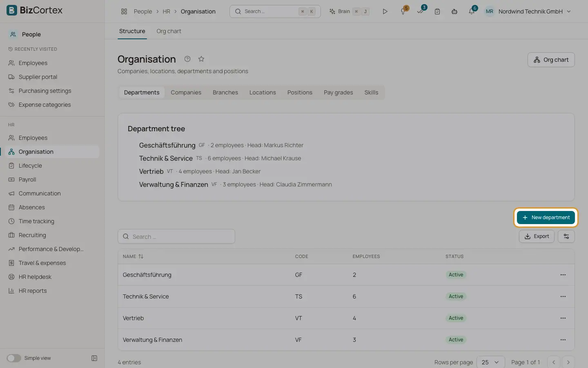Collapse the sidebar panel icon
The height and width of the screenshot is (368, 588).
(94, 358)
